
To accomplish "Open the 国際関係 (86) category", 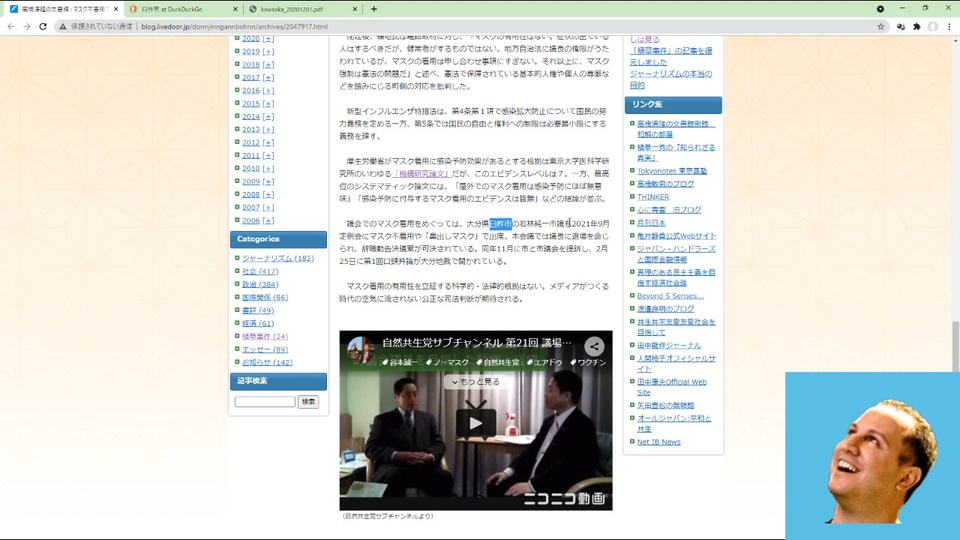I will coord(265,297).
